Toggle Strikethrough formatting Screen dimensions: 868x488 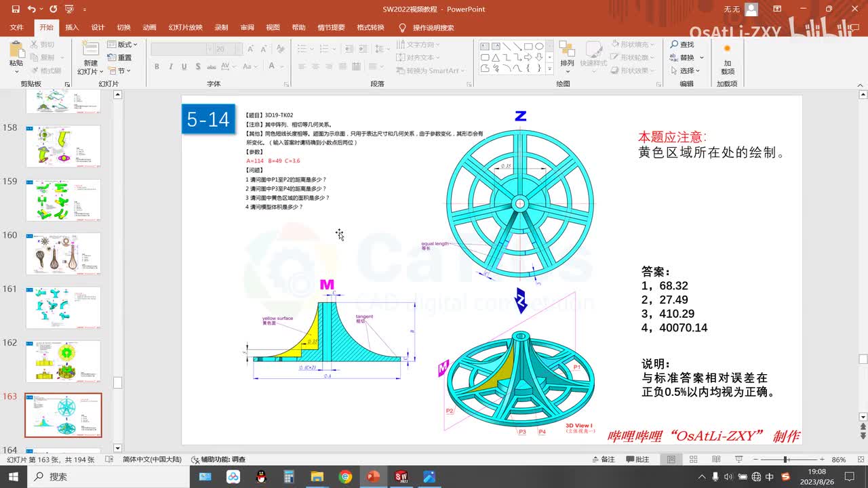(211, 66)
